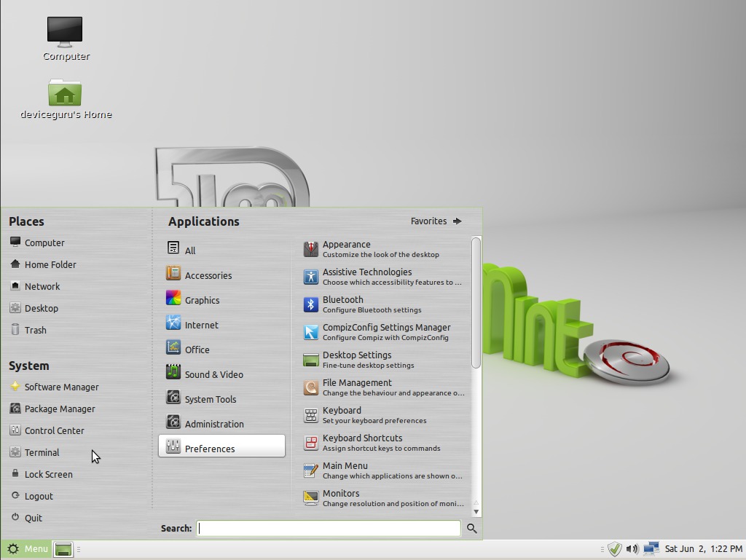Click the clock showing Sat Jun 2, 1:22 PM
The image size is (746, 560).
(703, 549)
